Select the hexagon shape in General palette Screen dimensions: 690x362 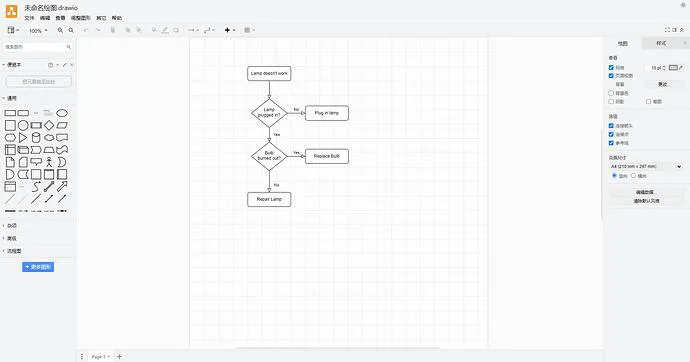point(10,138)
